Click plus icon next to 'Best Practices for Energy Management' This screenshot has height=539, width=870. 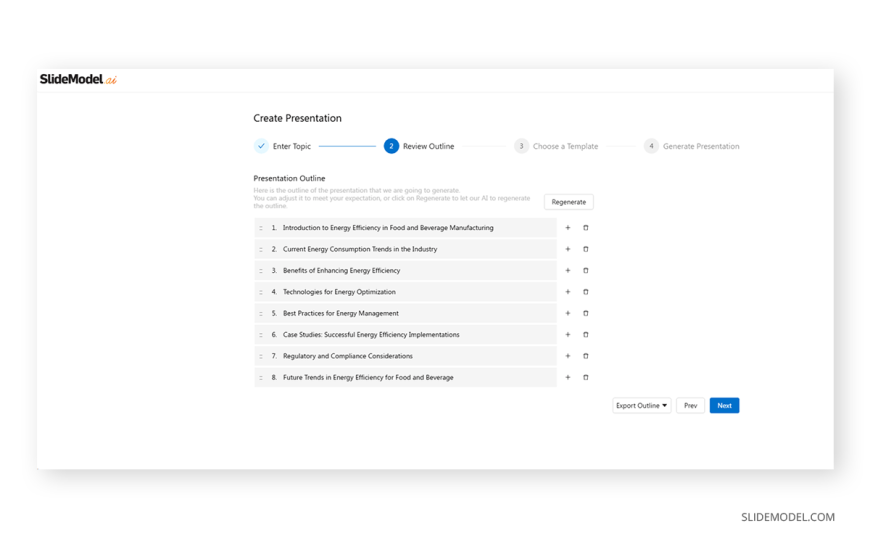tap(568, 313)
